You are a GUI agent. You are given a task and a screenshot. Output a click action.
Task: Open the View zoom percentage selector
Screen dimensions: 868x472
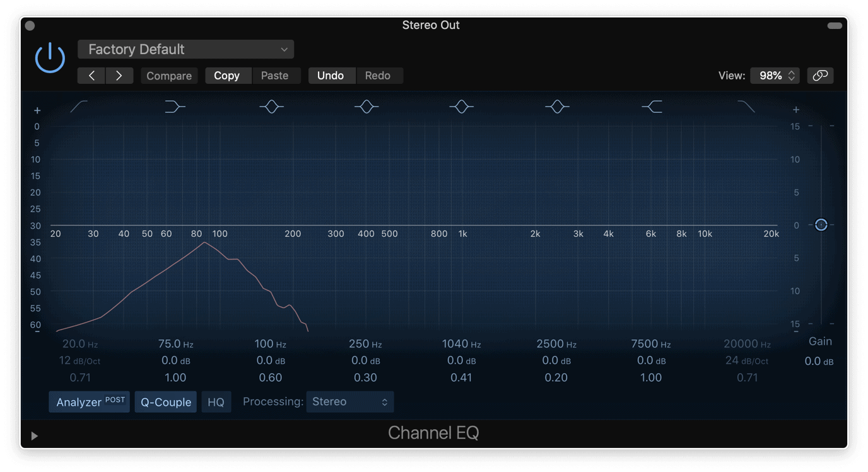775,75
